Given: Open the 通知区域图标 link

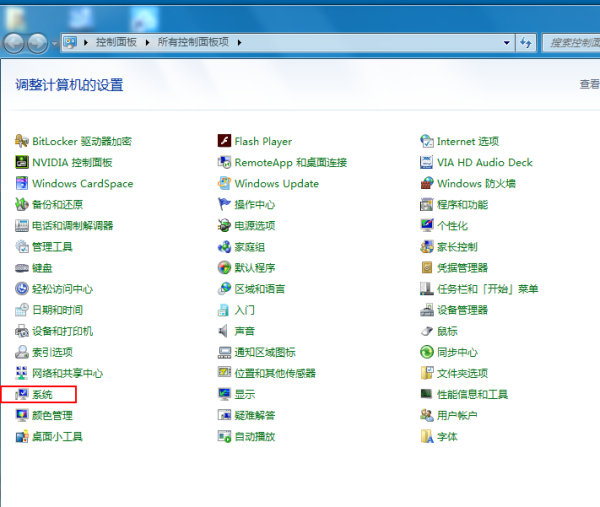Looking at the screenshot, I should click(265, 352).
